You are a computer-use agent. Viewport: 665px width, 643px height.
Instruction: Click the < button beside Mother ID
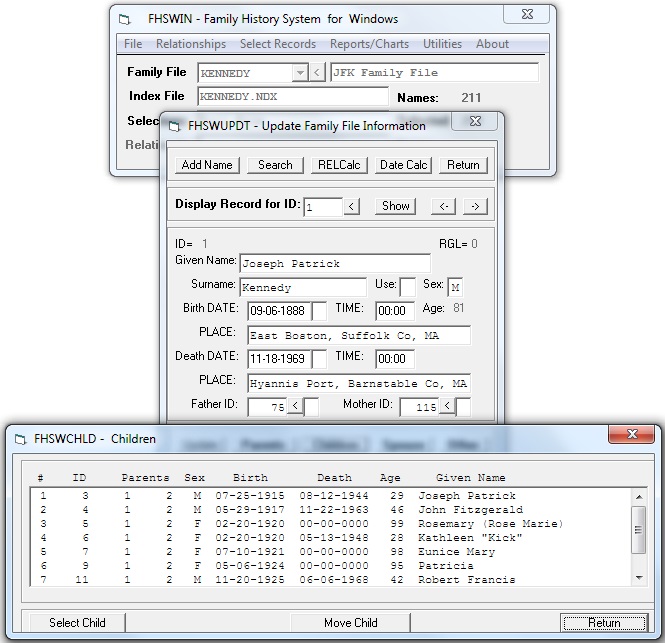pyautogui.click(x=447, y=406)
